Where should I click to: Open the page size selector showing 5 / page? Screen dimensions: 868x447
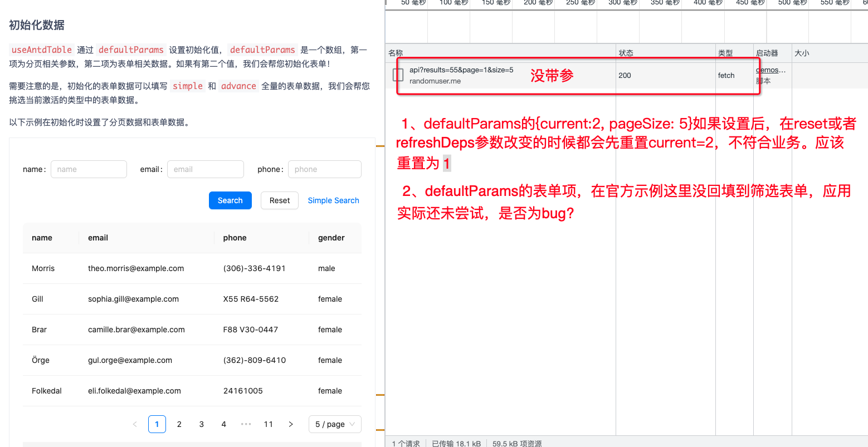(x=334, y=424)
